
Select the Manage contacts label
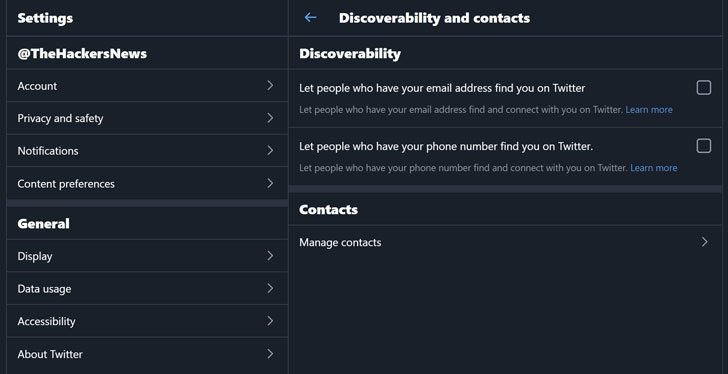point(340,243)
